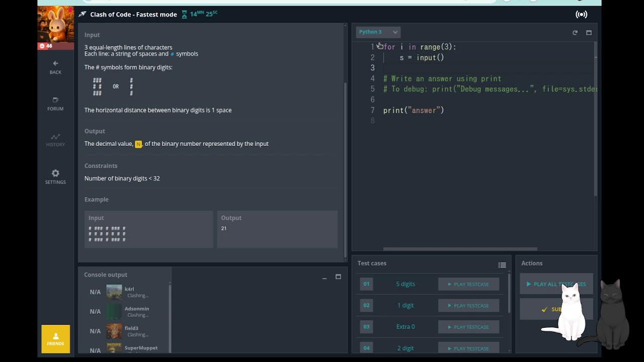Click the rocket icon beside Clash of Code
This screenshot has height=362, width=644.
coord(82,15)
